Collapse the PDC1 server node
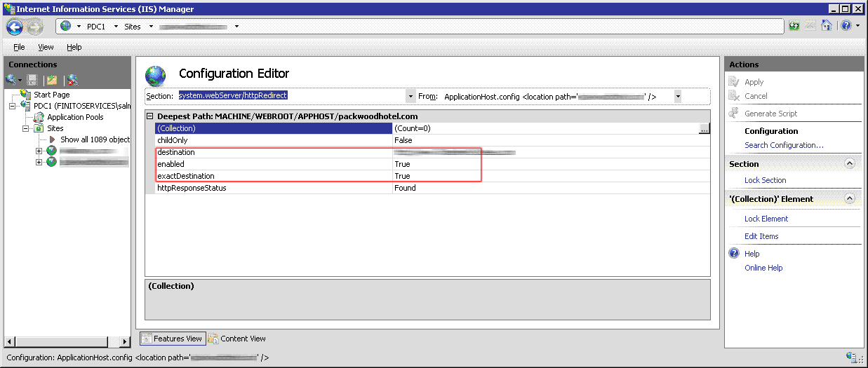 [13, 106]
